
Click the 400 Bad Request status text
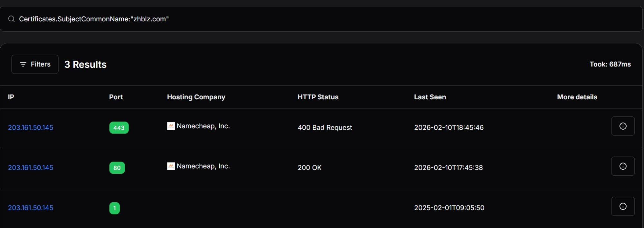[x=325, y=128]
